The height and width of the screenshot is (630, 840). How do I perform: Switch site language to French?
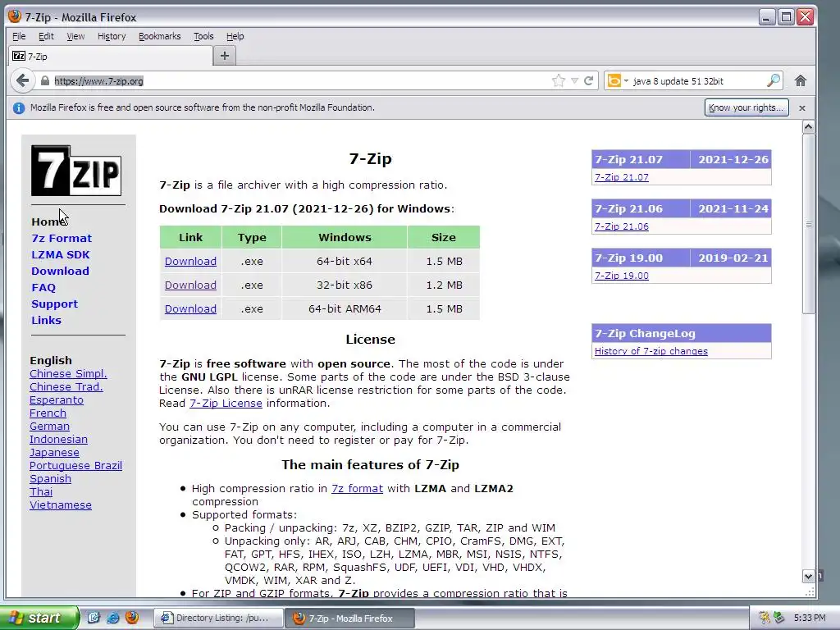pyautogui.click(x=48, y=413)
